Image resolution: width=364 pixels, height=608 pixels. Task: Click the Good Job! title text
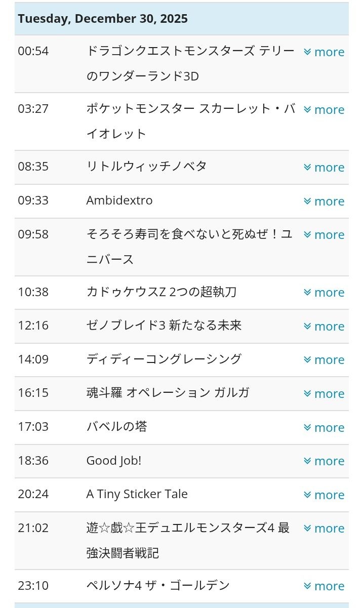114,461
